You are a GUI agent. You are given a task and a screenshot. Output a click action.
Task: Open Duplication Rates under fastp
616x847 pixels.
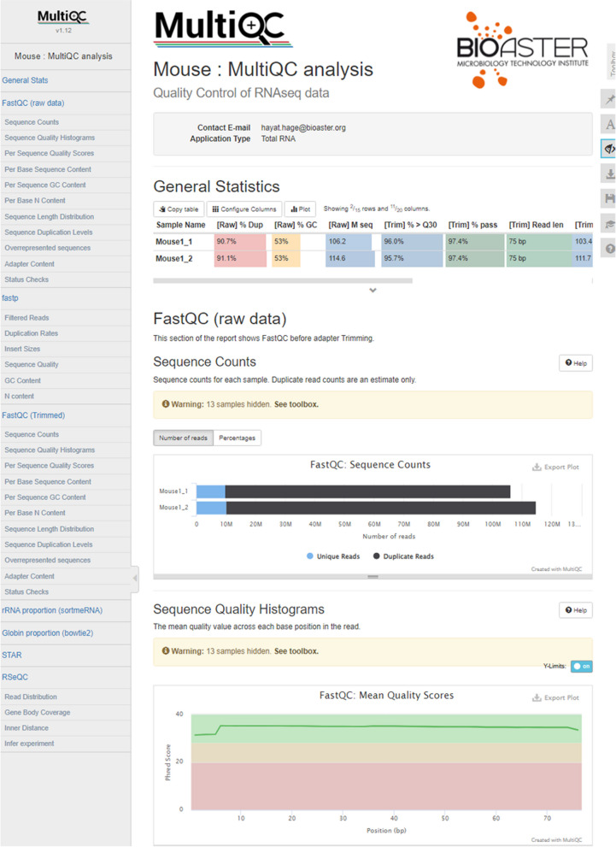click(x=32, y=334)
